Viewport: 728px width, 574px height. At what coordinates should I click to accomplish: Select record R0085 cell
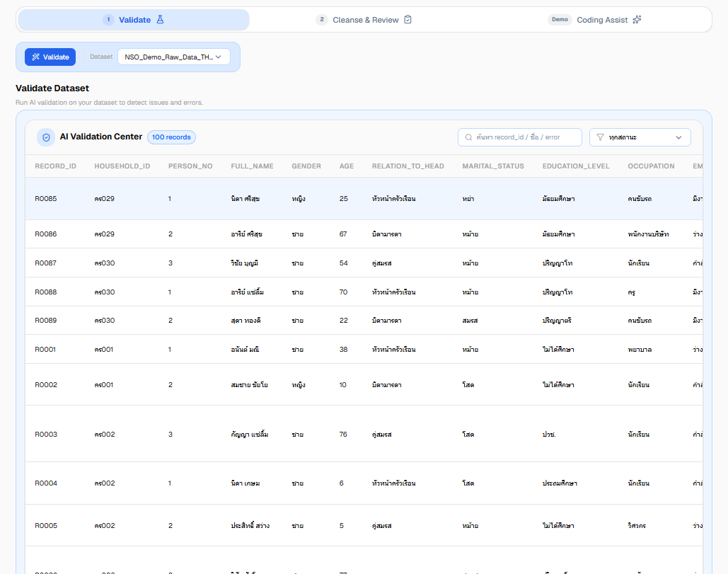tap(46, 199)
